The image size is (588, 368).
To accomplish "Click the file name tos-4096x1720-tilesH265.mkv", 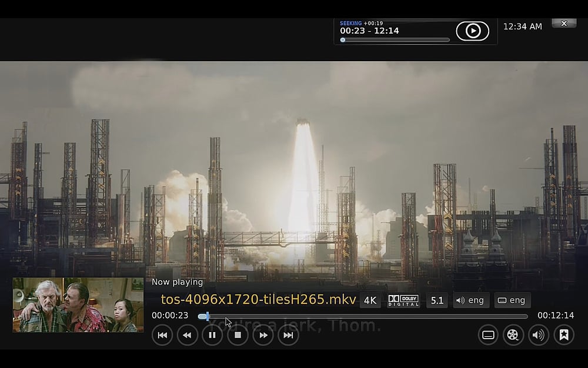I will click(x=258, y=299).
